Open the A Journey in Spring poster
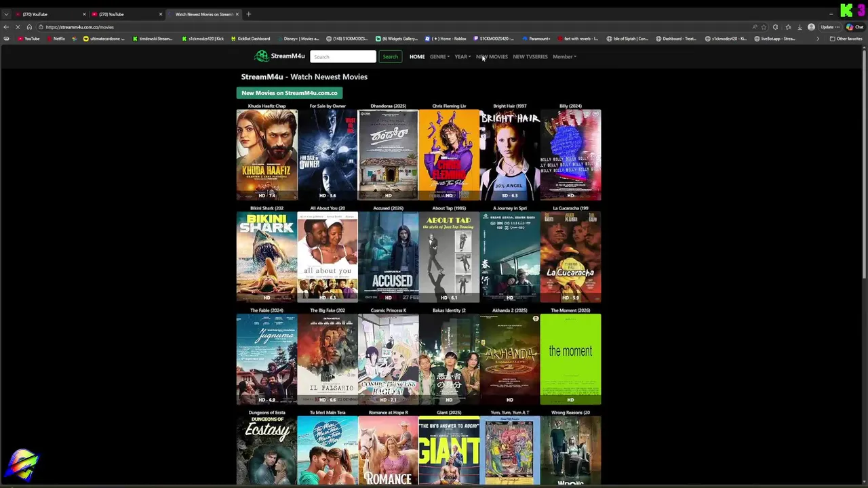The width and height of the screenshot is (868, 488). coord(510,257)
